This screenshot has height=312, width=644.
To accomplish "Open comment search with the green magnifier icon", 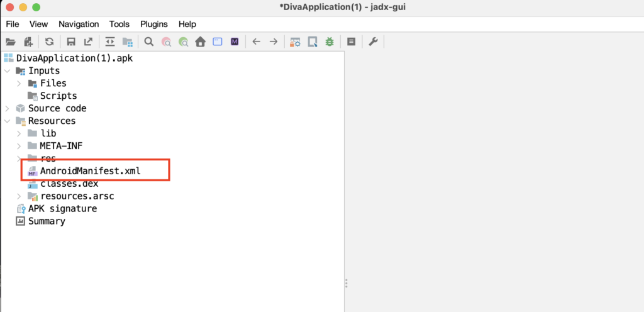I will pyautogui.click(x=183, y=42).
